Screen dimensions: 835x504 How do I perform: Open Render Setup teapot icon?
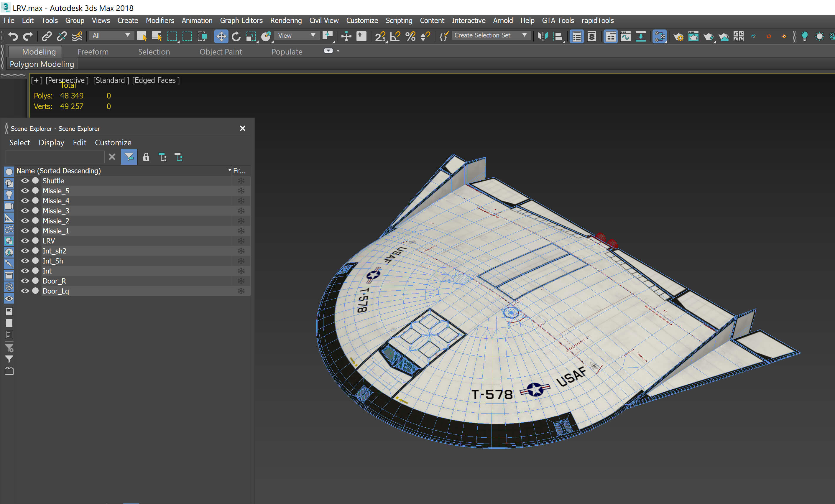coord(678,36)
